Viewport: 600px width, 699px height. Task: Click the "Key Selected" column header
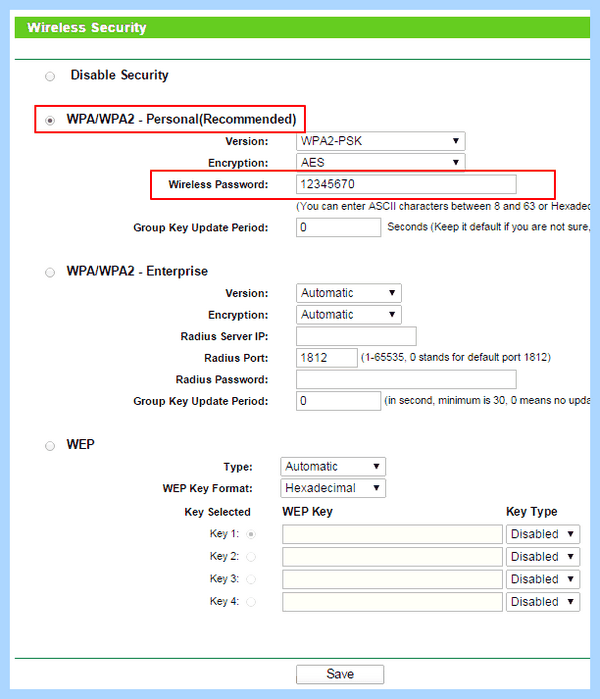(x=218, y=512)
